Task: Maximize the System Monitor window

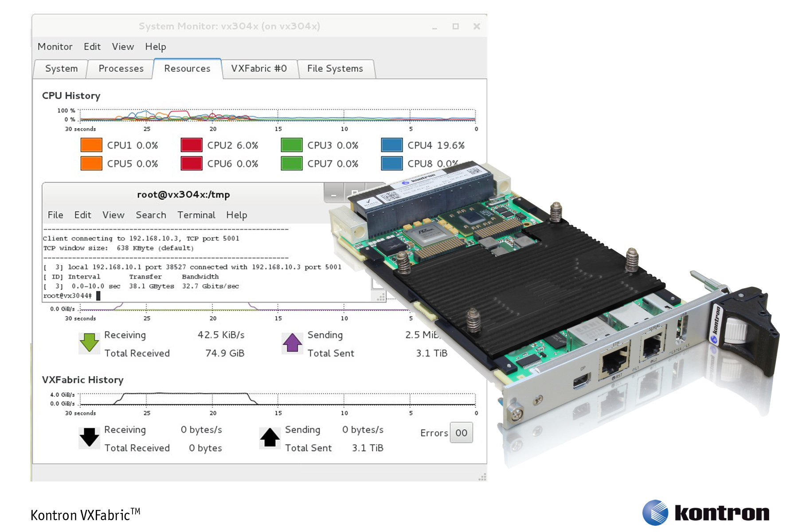Action: pos(455,27)
